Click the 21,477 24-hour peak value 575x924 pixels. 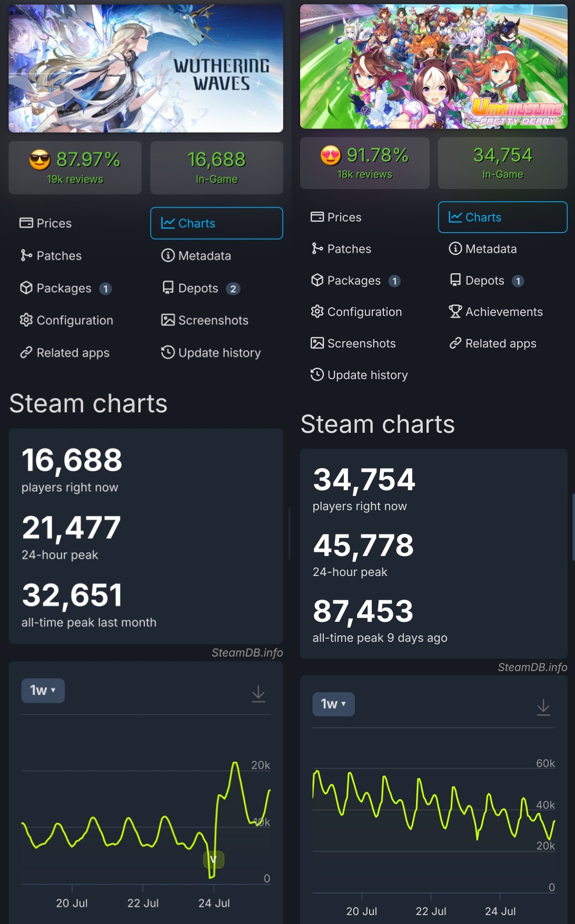pos(72,527)
